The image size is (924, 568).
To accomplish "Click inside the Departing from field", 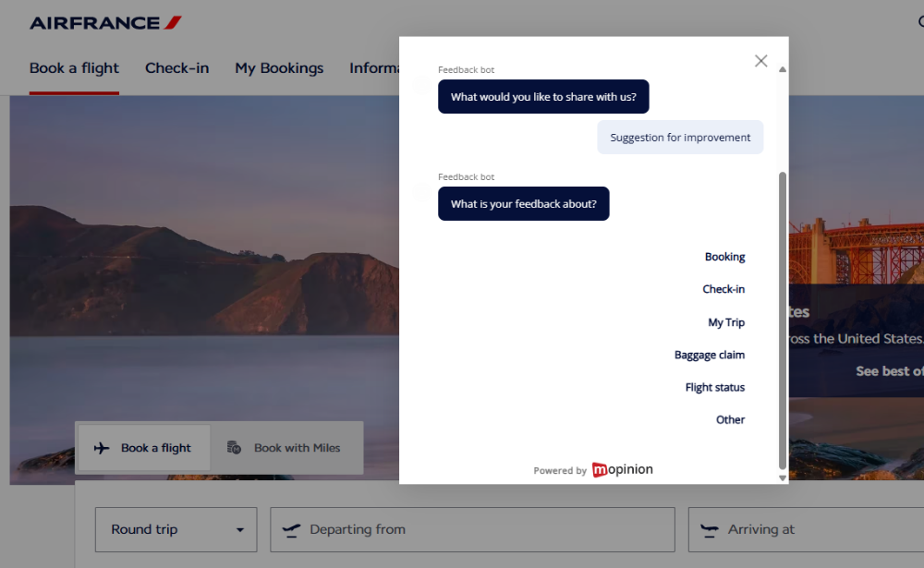I will [x=472, y=529].
